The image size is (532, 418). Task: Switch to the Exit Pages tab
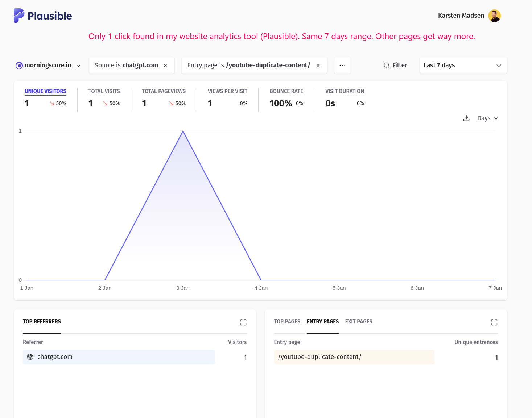(359, 322)
